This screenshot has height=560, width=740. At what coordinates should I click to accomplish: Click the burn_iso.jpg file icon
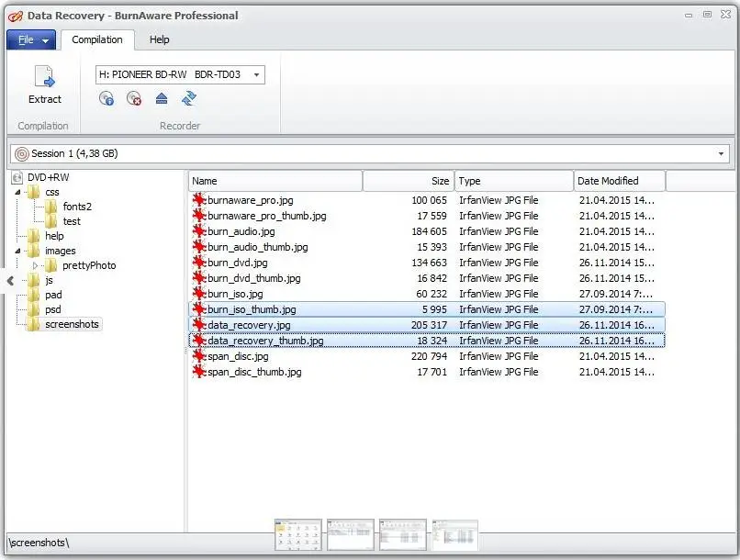pos(199,294)
